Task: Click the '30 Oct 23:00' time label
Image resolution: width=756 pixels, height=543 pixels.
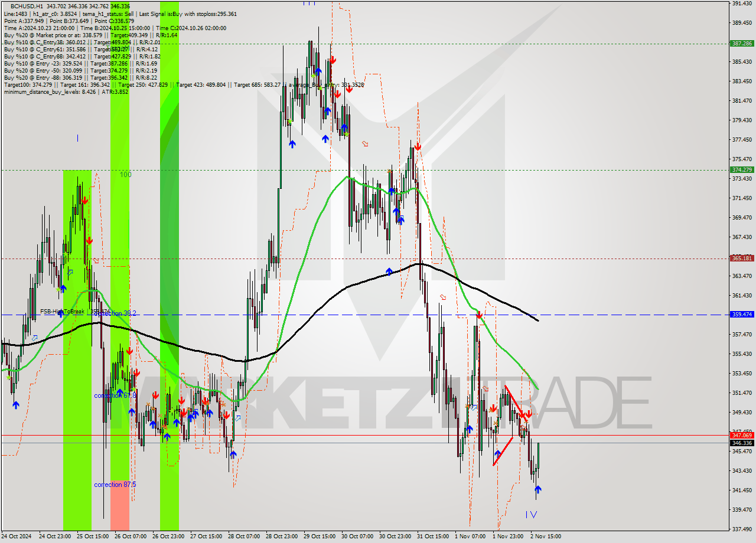Action: (x=396, y=537)
